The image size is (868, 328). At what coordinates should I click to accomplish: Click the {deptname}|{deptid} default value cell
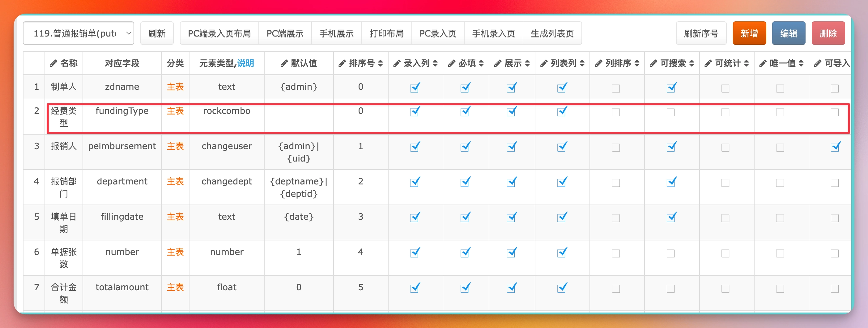pos(299,187)
